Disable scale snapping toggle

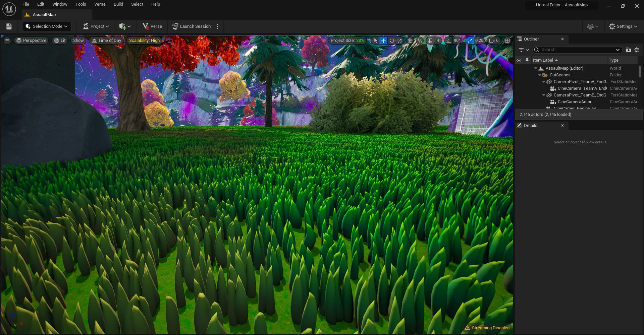[470, 41]
